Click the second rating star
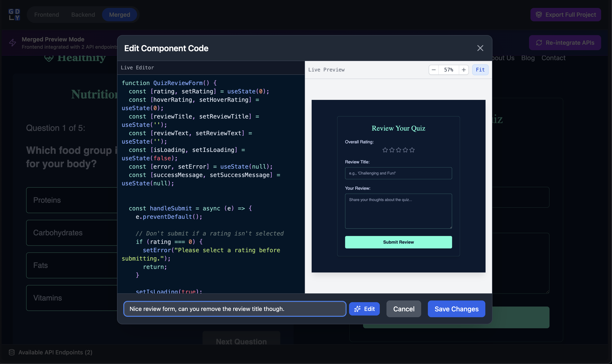The width and height of the screenshot is (612, 364). point(392,150)
